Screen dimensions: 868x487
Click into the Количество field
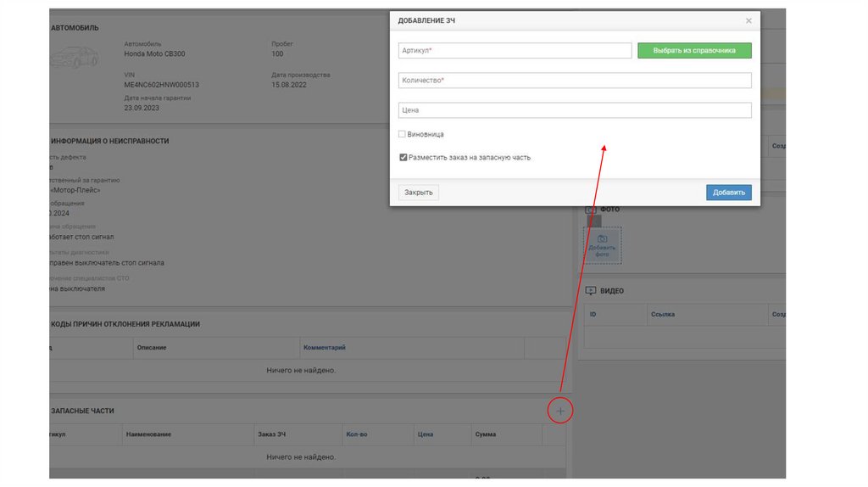point(575,81)
